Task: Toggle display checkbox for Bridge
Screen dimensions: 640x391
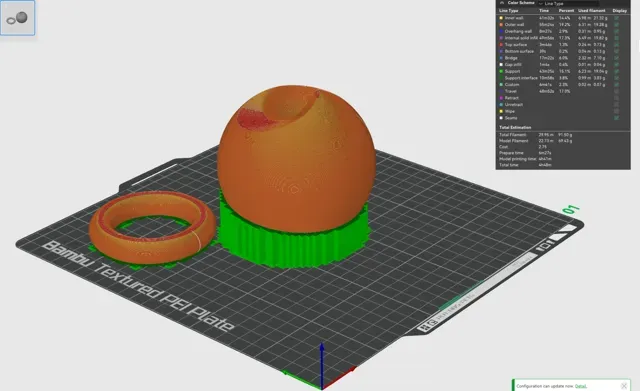Action: pos(616,58)
